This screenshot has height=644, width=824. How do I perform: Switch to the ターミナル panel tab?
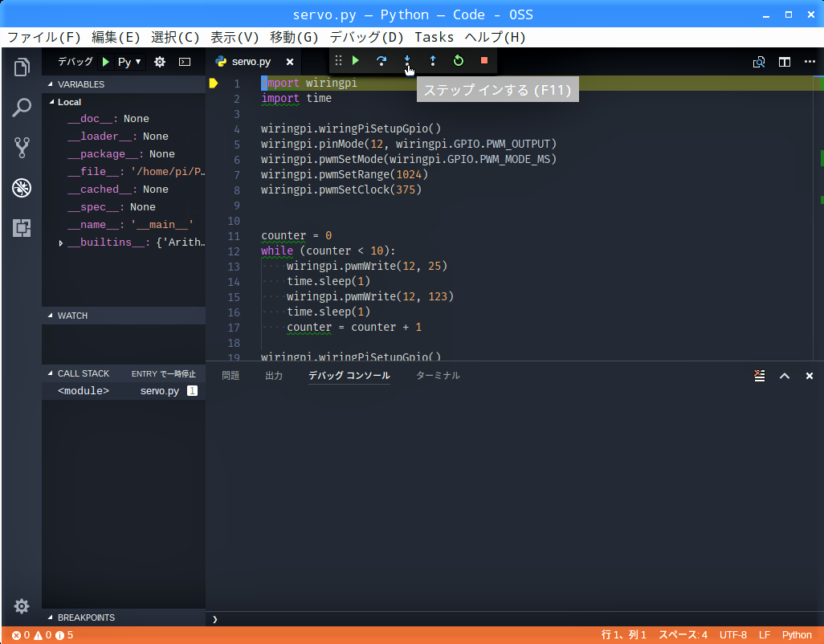(x=438, y=376)
